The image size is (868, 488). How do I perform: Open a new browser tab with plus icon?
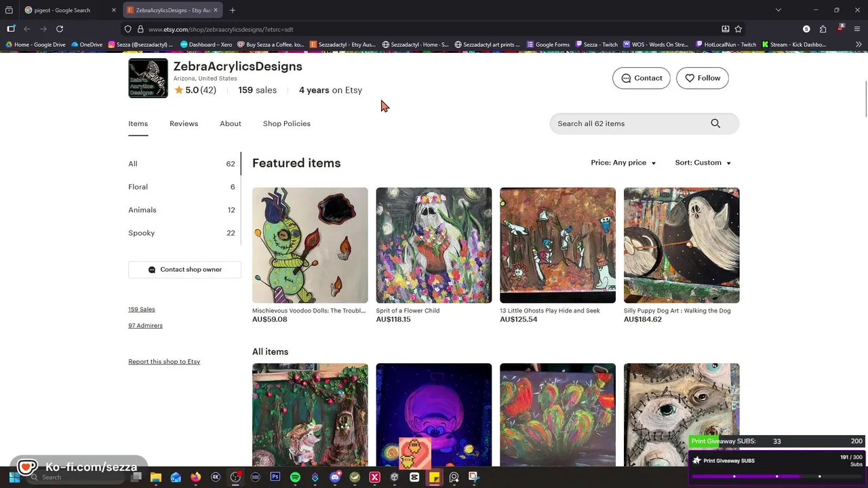233,10
